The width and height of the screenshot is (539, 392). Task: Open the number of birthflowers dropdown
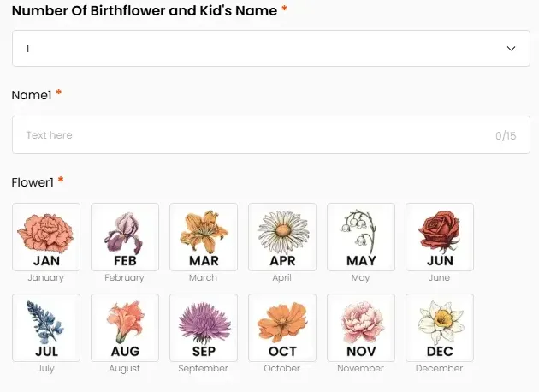(x=257, y=49)
